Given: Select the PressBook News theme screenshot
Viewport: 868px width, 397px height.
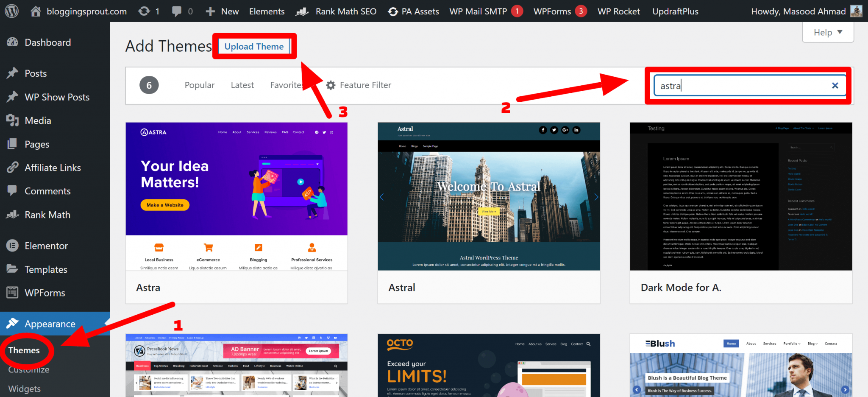Looking at the screenshot, I should click(x=236, y=365).
